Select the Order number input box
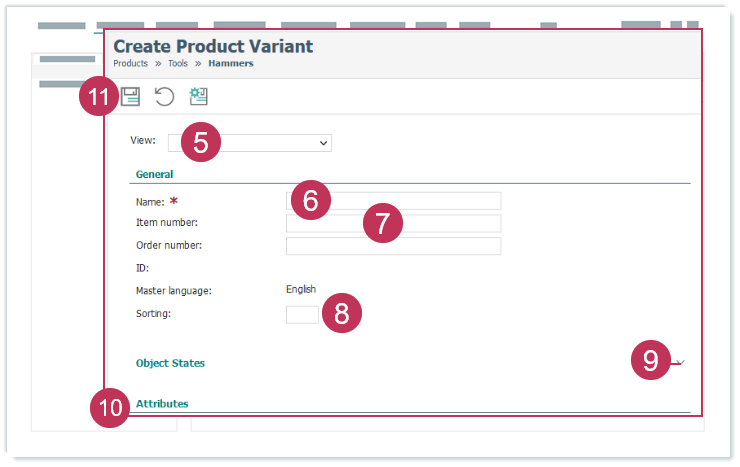 point(393,246)
